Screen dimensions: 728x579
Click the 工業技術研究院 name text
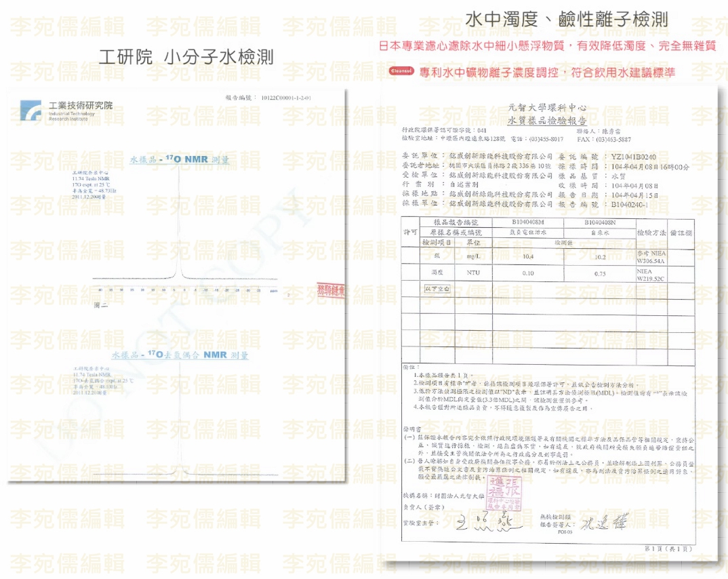coord(81,105)
